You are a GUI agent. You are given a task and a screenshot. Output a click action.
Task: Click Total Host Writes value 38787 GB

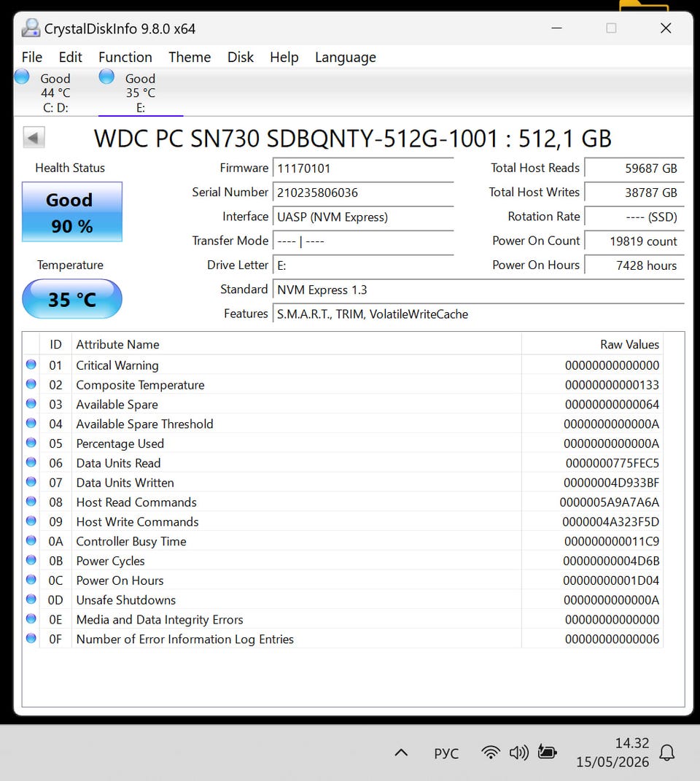pos(634,193)
